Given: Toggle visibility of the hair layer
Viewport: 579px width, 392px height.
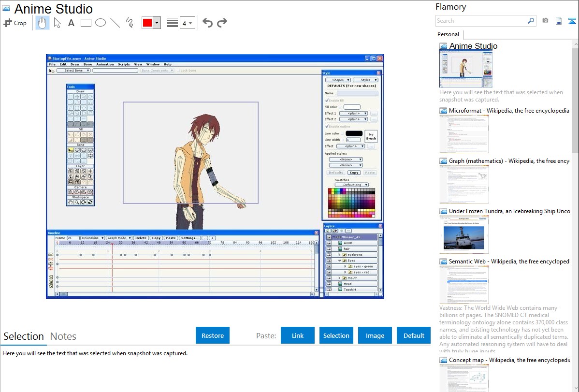Looking at the screenshot, I should coord(329,249).
